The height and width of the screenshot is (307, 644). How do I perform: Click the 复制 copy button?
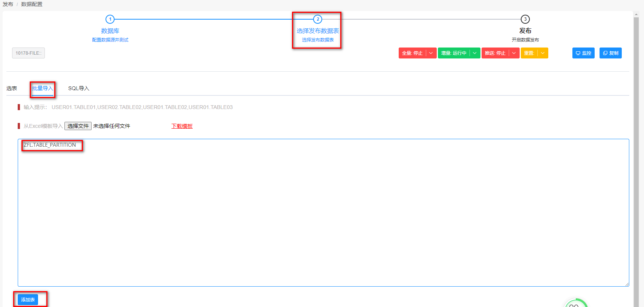[610, 53]
